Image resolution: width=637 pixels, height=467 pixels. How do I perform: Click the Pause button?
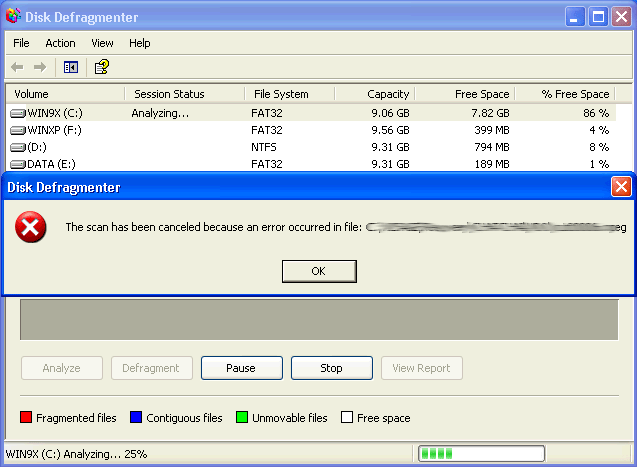(242, 368)
